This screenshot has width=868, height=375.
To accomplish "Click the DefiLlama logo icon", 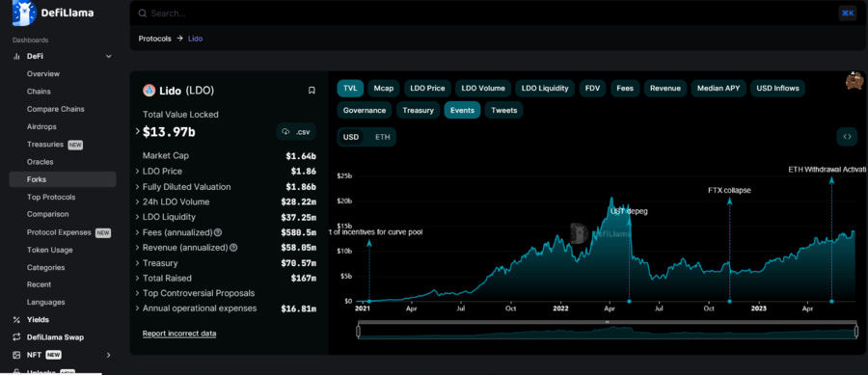I will tap(24, 13).
